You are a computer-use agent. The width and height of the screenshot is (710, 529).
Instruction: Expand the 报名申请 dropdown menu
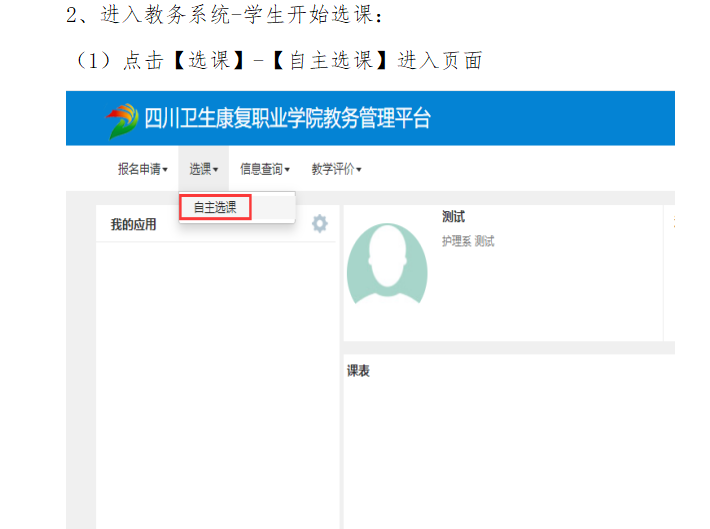coord(143,169)
